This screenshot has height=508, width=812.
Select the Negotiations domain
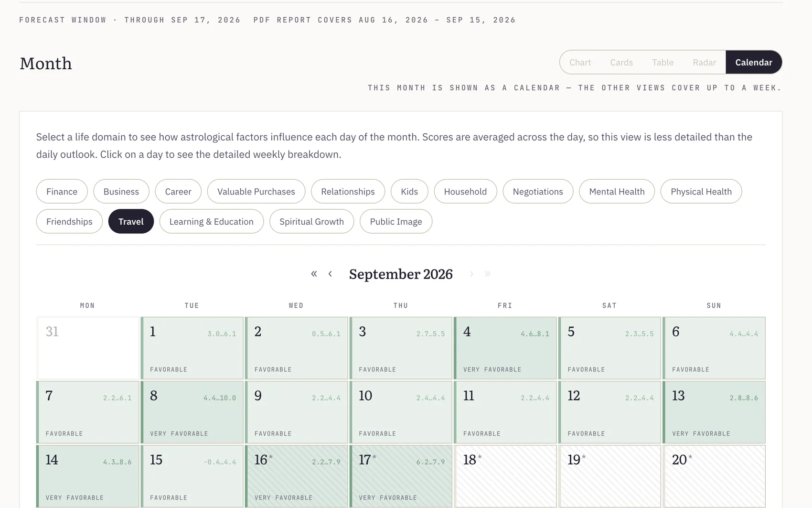tap(538, 191)
